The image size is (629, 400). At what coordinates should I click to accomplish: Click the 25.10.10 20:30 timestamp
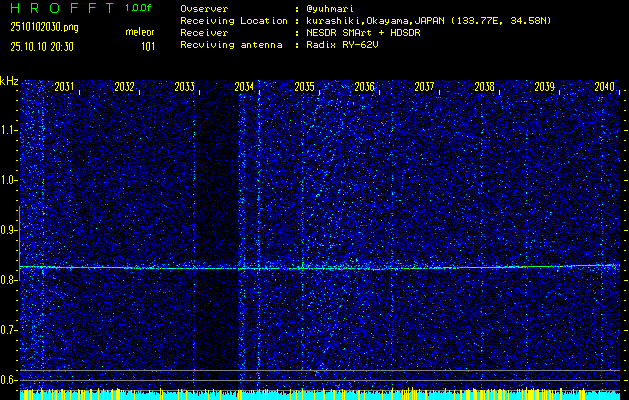tap(44, 46)
